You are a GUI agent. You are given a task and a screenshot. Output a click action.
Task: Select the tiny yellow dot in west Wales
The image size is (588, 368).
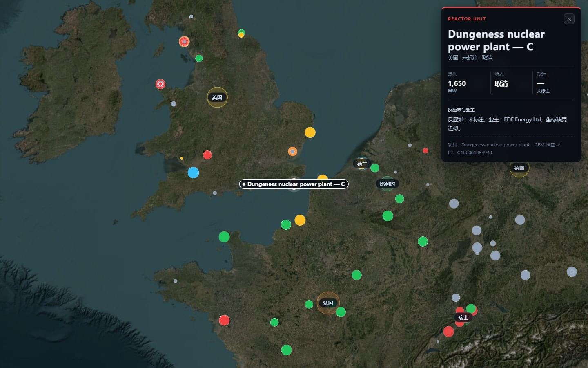tap(182, 158)
